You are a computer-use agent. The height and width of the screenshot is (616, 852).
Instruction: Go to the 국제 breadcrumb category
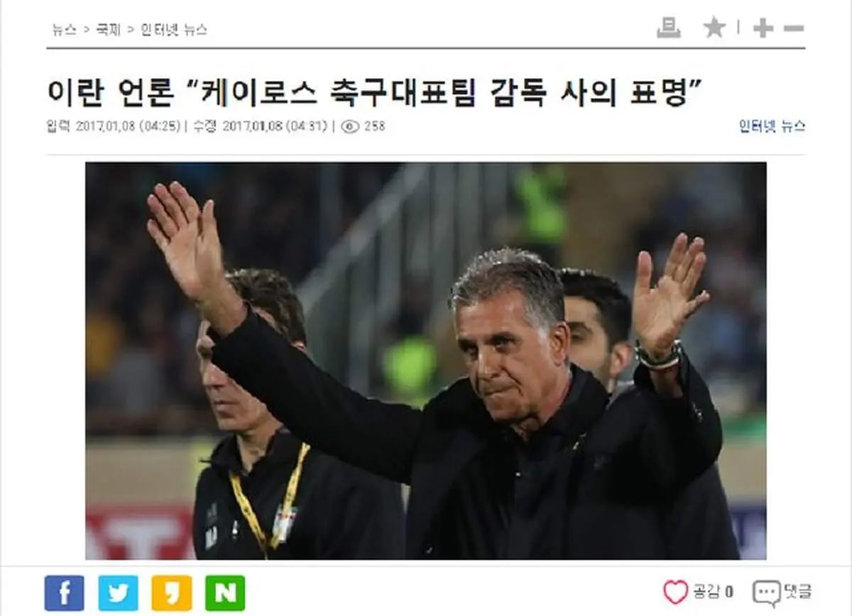tap(109, 30)
